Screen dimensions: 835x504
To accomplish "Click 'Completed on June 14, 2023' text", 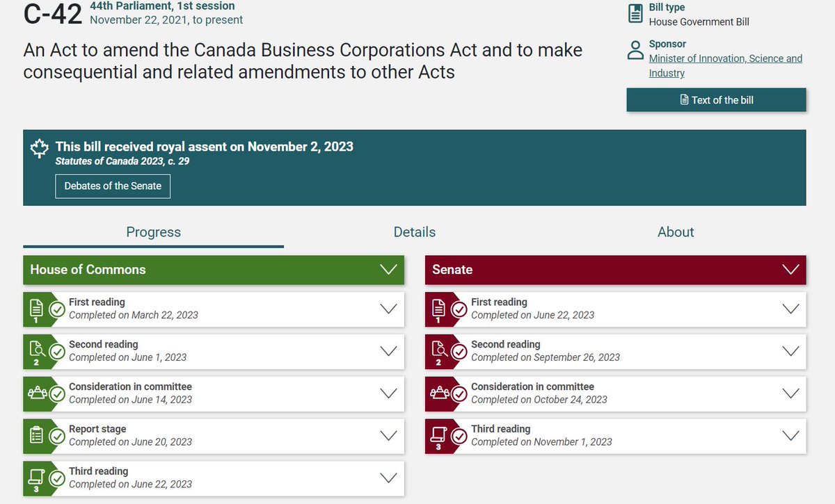I will coord(131,400).
